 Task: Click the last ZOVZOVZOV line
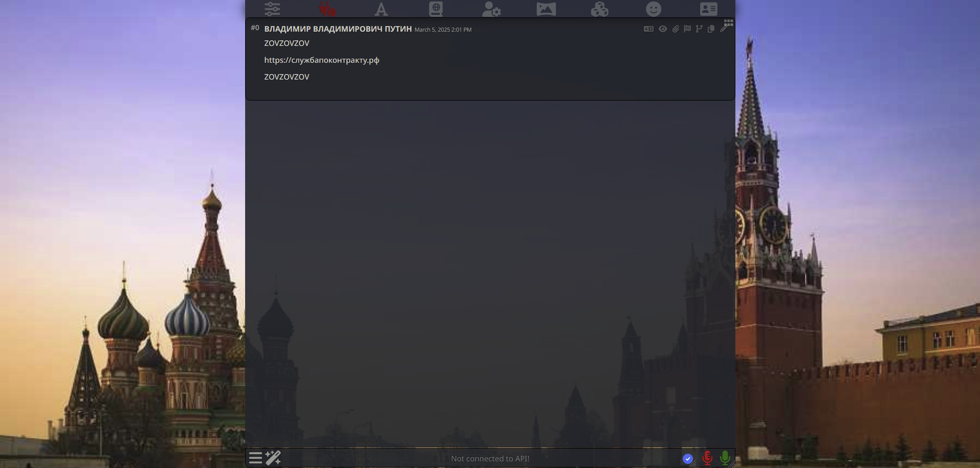(x=286, y=77)
